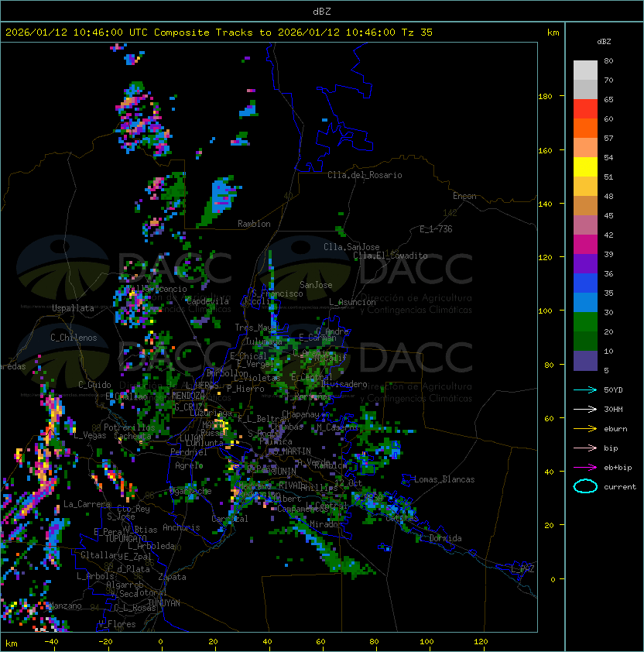Click the 'C_Chilenos' map label
Image resolution: width=644 pixels, height=652 pixels.
[74, 338]
